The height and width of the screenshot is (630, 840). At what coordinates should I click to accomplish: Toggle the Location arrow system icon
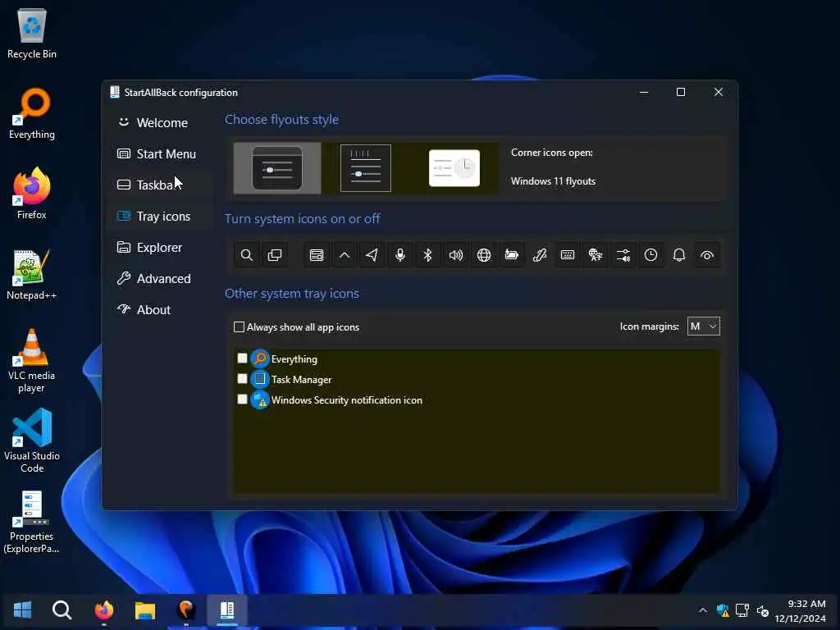[372, 255]
